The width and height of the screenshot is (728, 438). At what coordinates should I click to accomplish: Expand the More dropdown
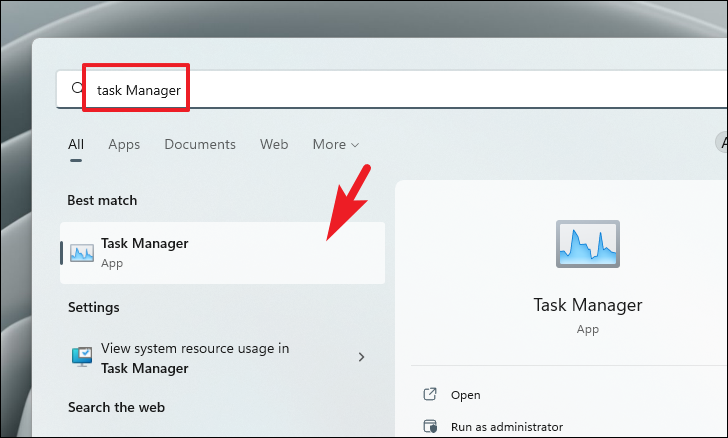pyautogui.click(x=336, y=144)
